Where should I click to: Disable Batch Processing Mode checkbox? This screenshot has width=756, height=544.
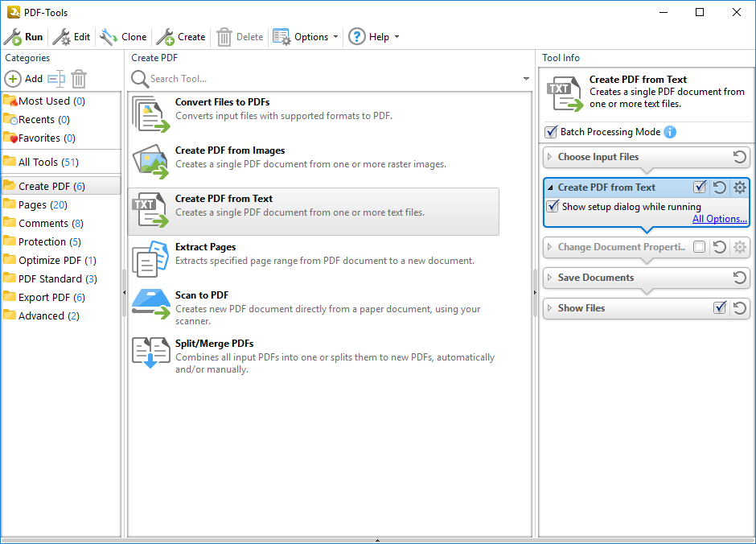pos(551,132)
